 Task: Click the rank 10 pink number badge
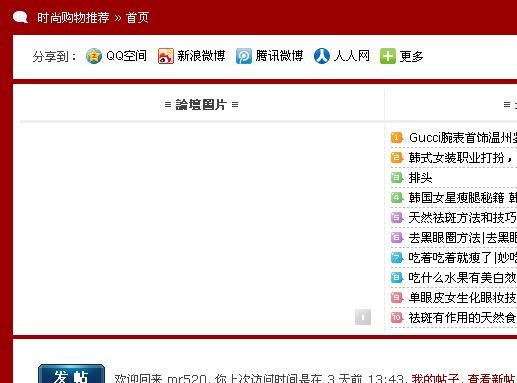point(397,317)
